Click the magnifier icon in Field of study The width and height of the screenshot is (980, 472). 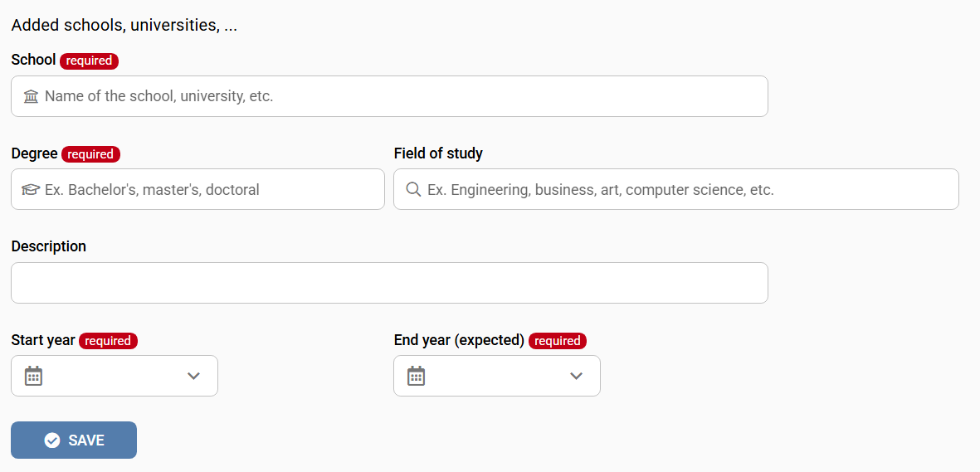click(413, 190)
